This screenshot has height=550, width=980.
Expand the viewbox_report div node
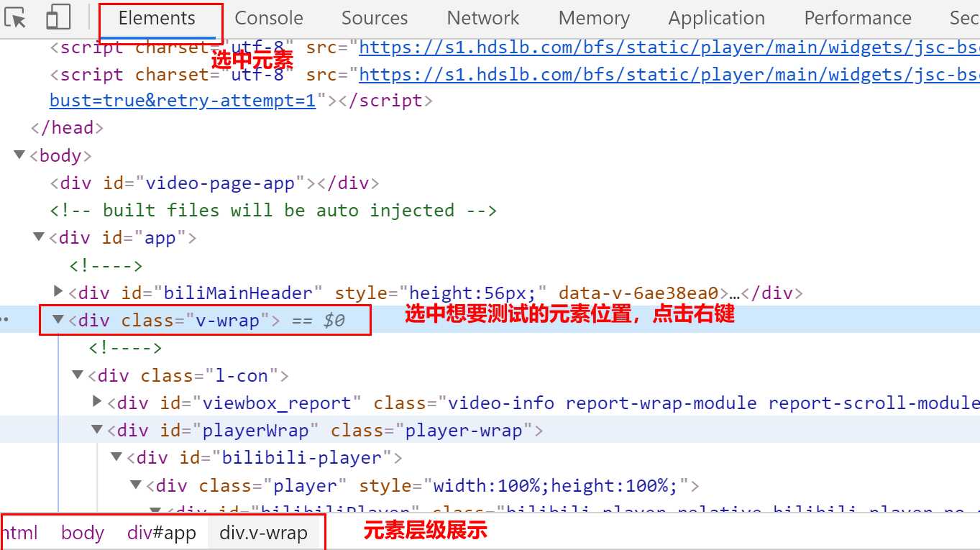(98, 401)
